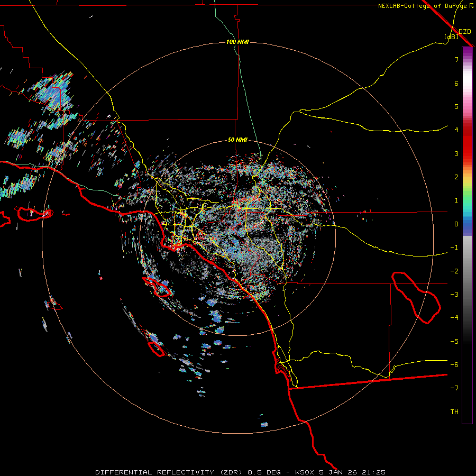Click the color bar value 7
The image size is (476, 476).
pos(456,59)
